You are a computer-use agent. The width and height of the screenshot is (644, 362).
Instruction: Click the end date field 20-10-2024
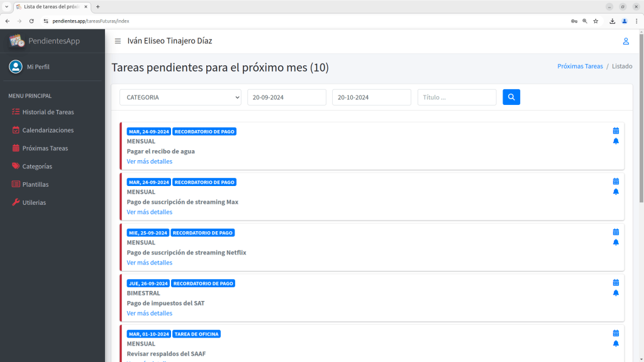pyautogui.click(x=372, y=97)
